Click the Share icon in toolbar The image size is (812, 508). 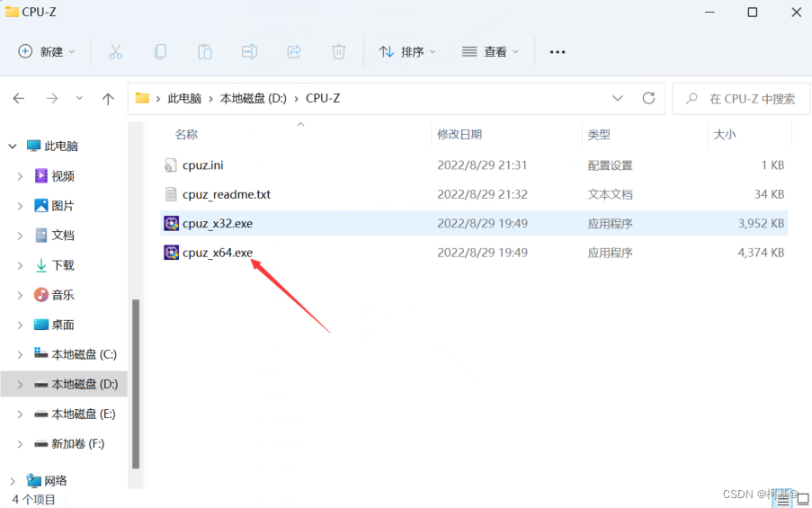coord(294,52)
